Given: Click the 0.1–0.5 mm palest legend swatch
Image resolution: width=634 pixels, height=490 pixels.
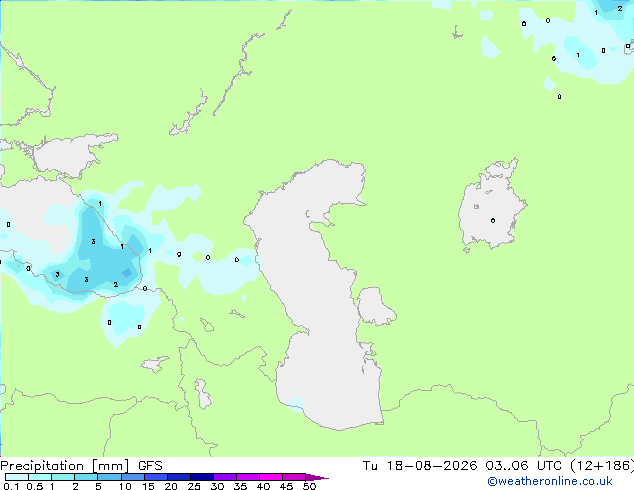Looking at the screenshot, I should [17, 477].
